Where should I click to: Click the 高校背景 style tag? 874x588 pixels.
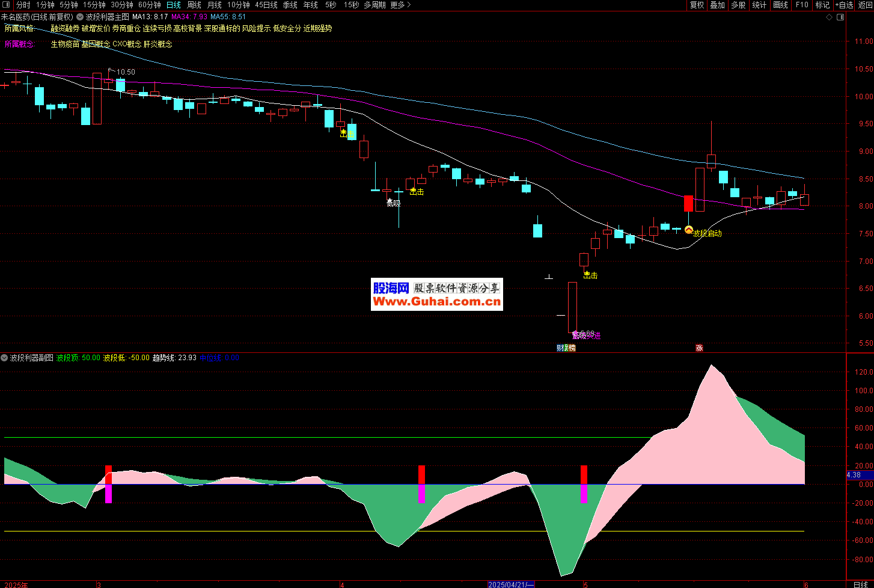pos(188,28)
